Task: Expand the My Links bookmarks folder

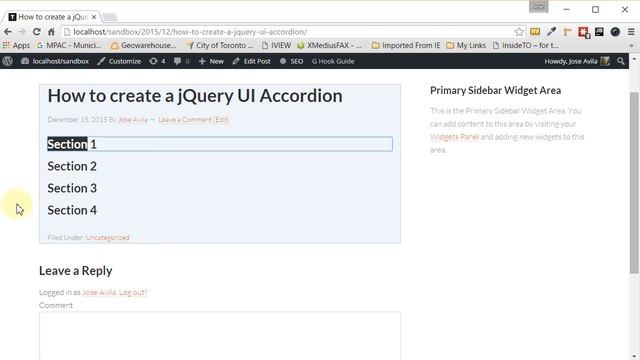Action: (x=466, y=45)
